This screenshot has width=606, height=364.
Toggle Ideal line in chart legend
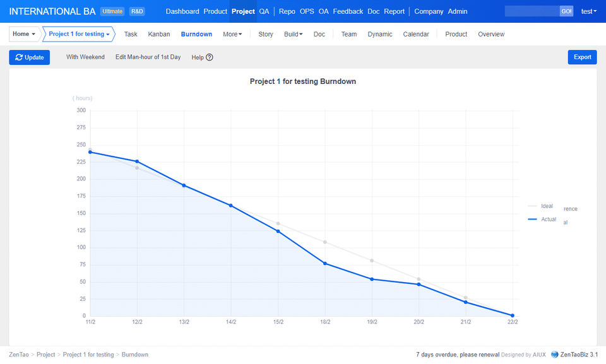tap(540, 206)
